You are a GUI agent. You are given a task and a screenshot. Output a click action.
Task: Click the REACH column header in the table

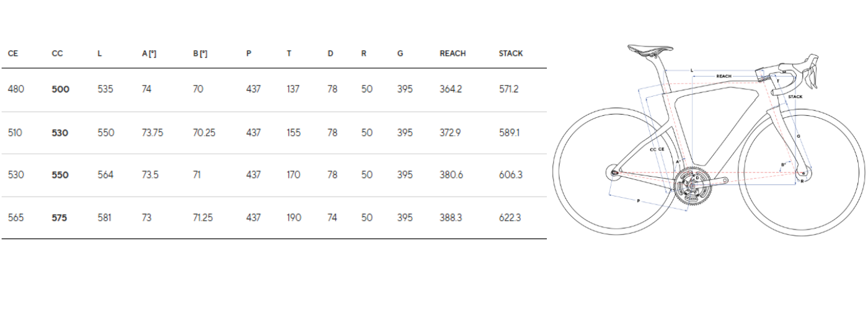453,54
